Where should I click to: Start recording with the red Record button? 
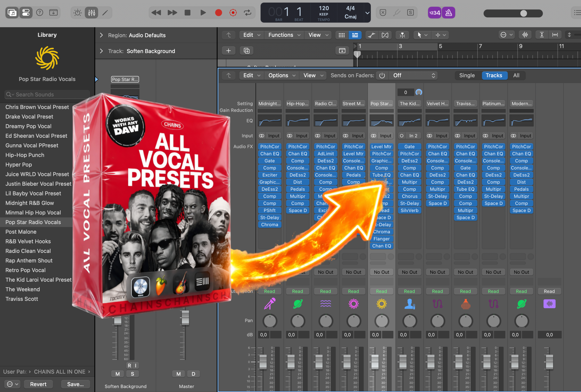coord(219,12)
